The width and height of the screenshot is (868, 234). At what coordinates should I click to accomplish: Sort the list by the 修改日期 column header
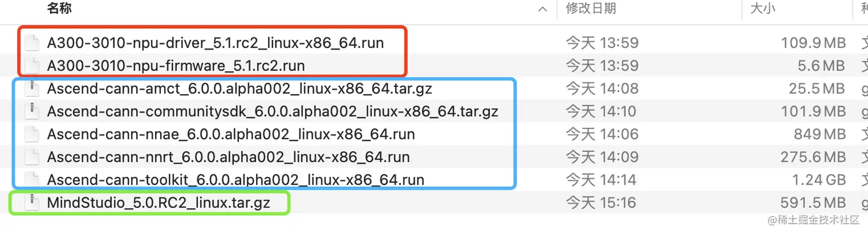[591, 9]
